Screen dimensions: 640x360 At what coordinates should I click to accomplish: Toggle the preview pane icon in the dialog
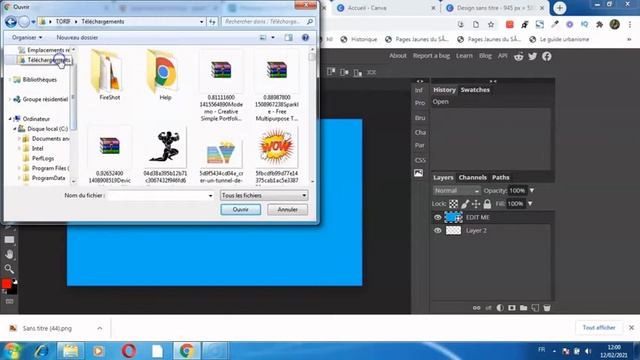(289, 38)
